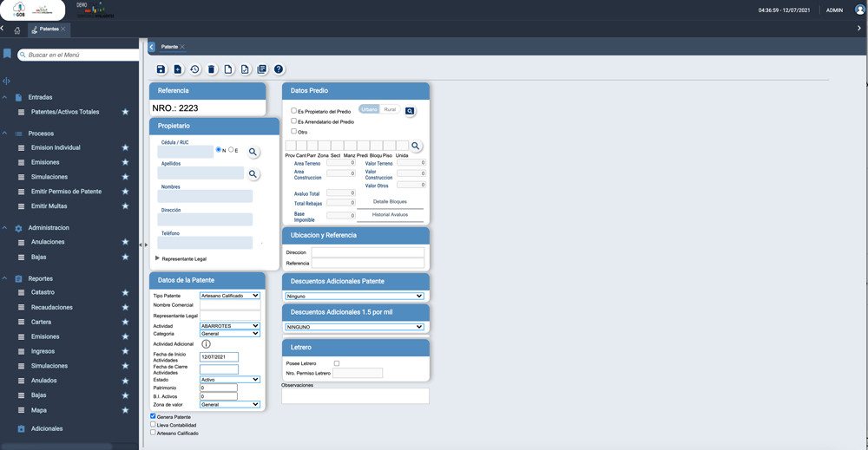Screen dimensions: 868x450
Task: Open the Descuentos Adicionales 1.5 por mil dropdown
Action: click(354, 327)
